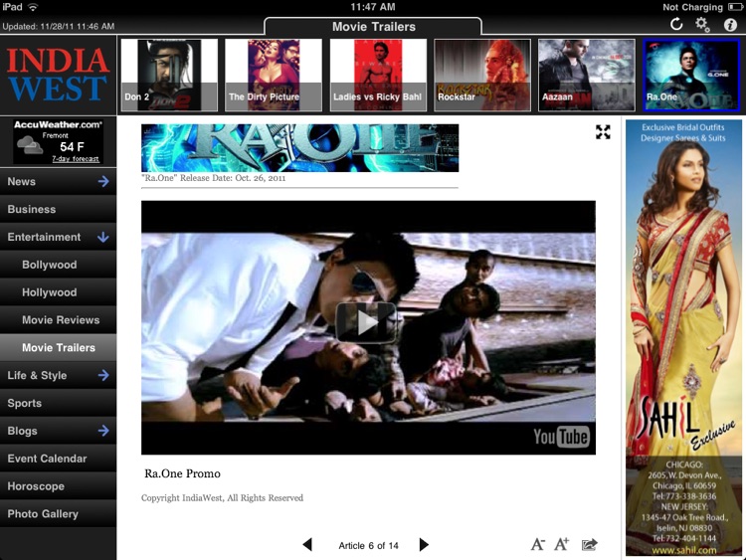
Task: Open the Business section
Action: pos(58,209)
